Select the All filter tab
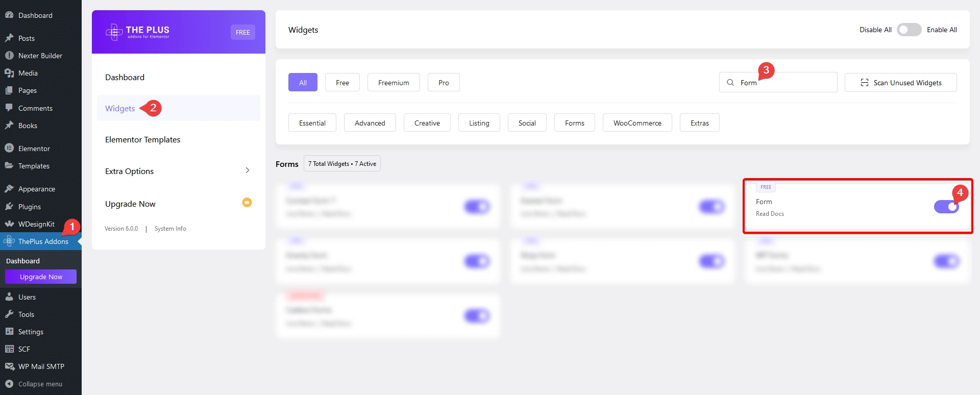This screenshot has height=395, width=980. point(303,82)
